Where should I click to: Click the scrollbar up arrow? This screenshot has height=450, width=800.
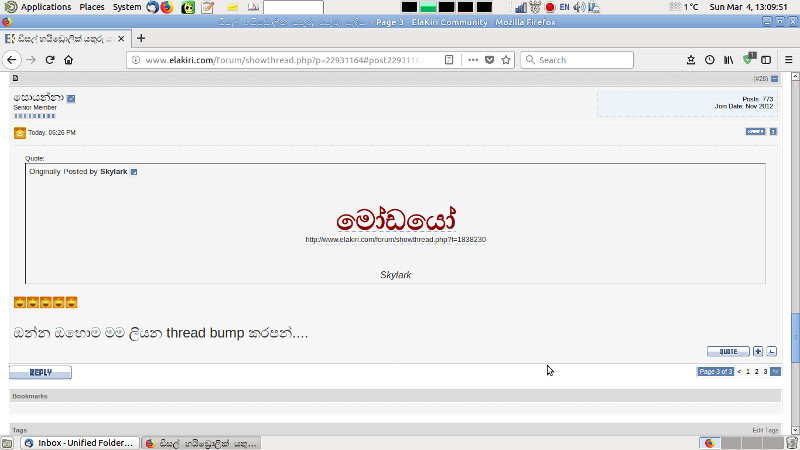pos(795,76)
